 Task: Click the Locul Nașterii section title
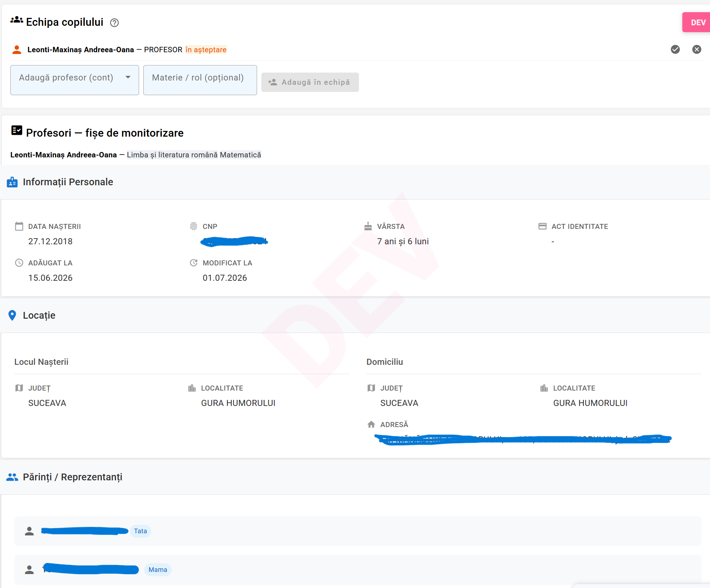(41, 362)
